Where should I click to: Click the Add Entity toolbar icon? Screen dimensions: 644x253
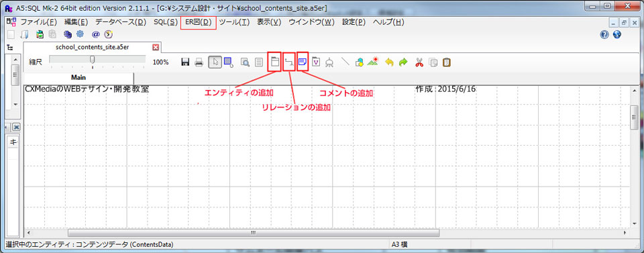click(x=274, y=62)
